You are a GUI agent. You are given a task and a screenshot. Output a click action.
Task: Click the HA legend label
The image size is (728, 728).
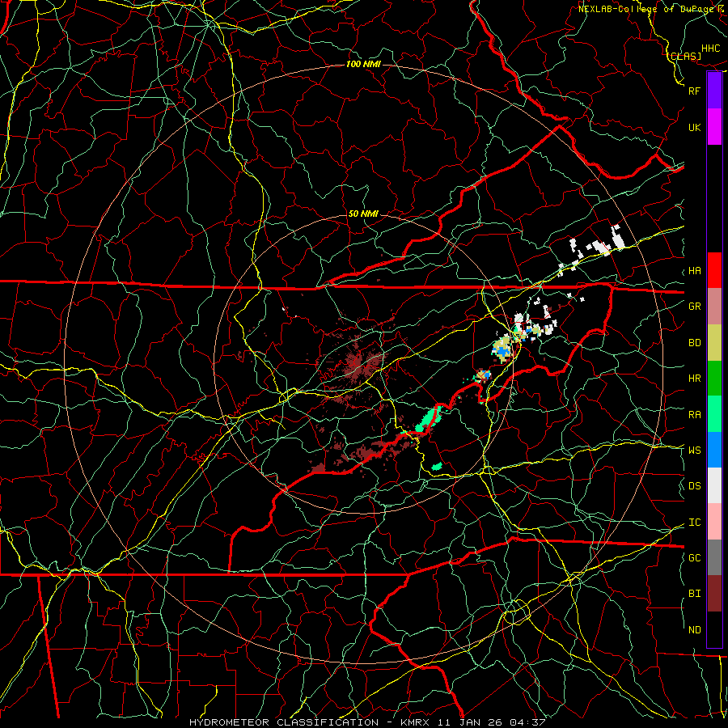pyautogui.click(x=695, y=270)
